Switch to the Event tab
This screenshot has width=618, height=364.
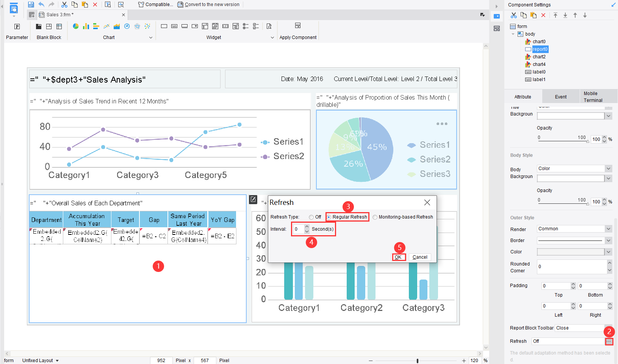tap(560, 96)
